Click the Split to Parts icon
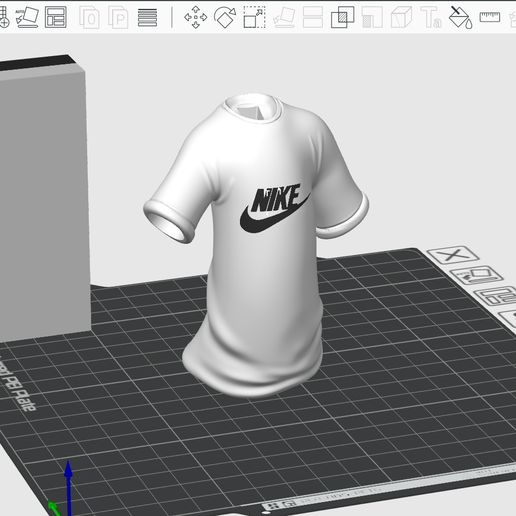Screen dimensions: 516x516 coord(118,17)
